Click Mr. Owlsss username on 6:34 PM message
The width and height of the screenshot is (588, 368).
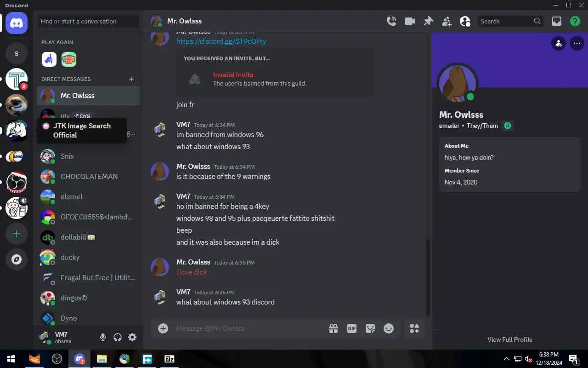[x=193, y=167]
